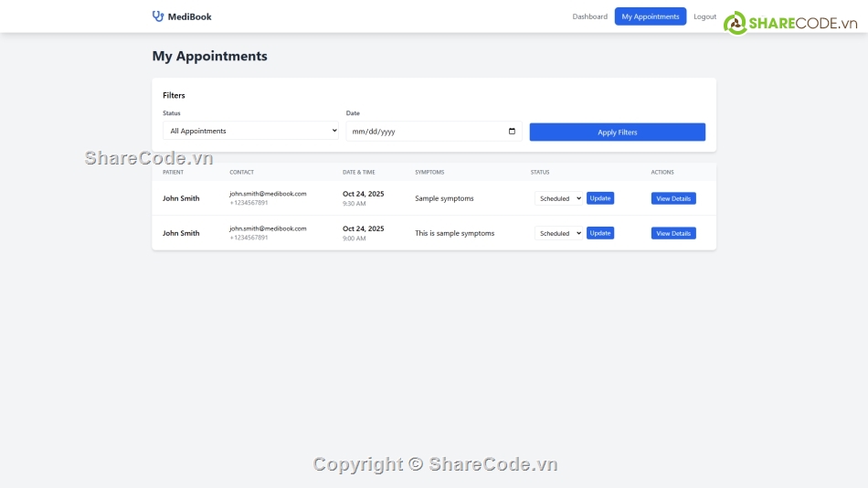Click the My Appointments page heading

coord(209,56)
